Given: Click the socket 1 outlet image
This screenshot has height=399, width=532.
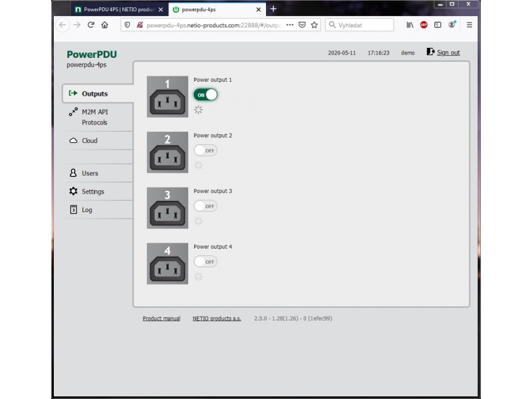Looking at the screenshot, I should (x=168, y=96).
